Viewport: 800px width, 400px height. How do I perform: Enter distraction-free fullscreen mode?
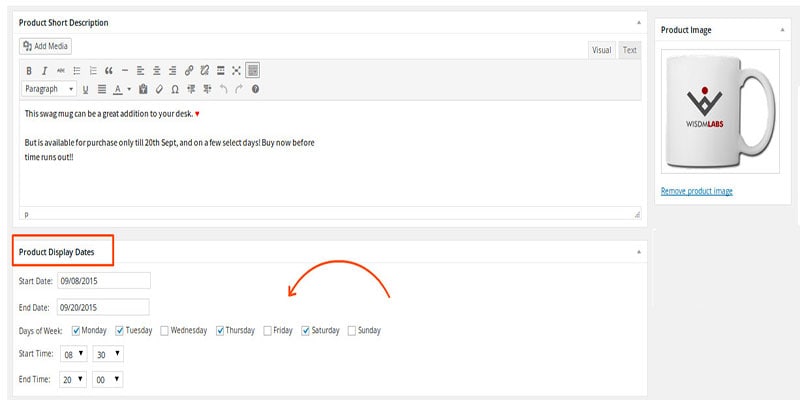point(236,71)
